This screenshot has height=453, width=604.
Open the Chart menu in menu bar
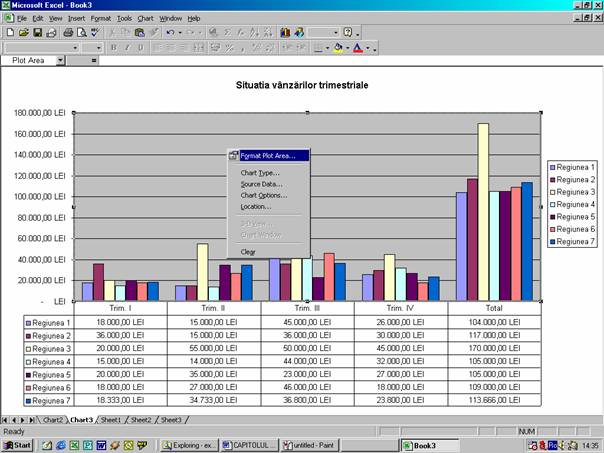coord(145,18)
